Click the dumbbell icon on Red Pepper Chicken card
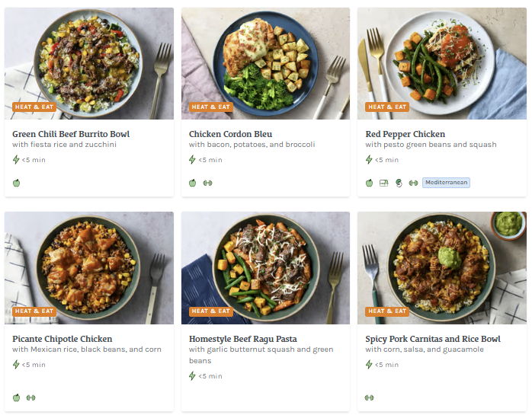The image size is (532, 415). click(413, 183)
